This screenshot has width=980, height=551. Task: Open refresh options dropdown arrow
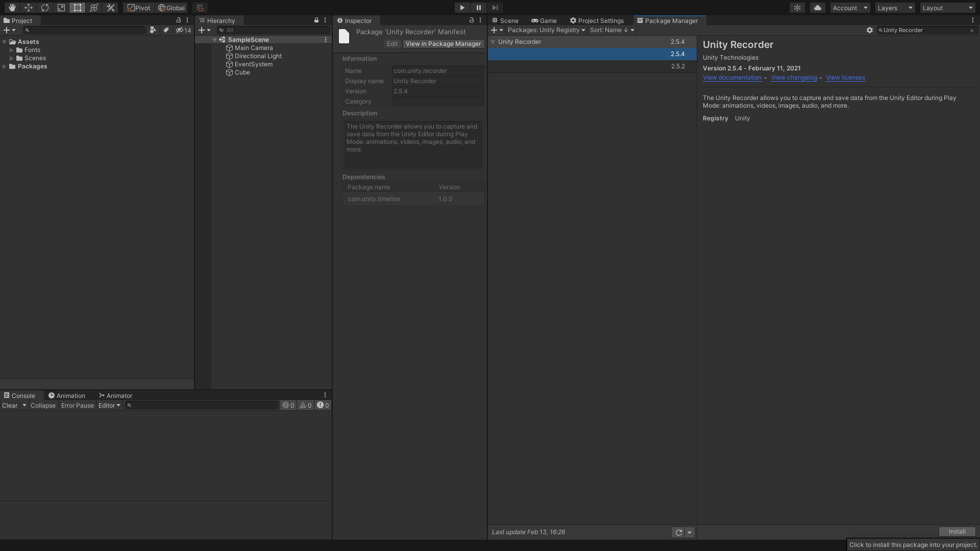[x=690, y=533]
